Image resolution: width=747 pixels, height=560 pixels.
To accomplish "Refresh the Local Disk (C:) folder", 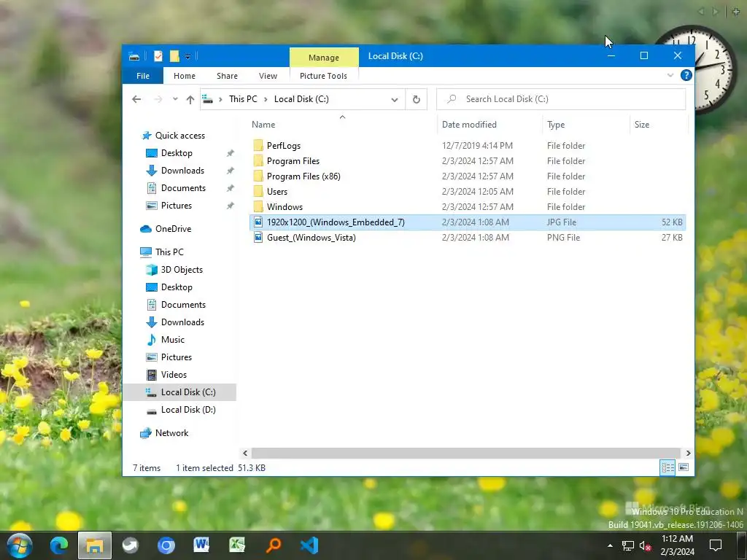I will click(x=416, y=99).
